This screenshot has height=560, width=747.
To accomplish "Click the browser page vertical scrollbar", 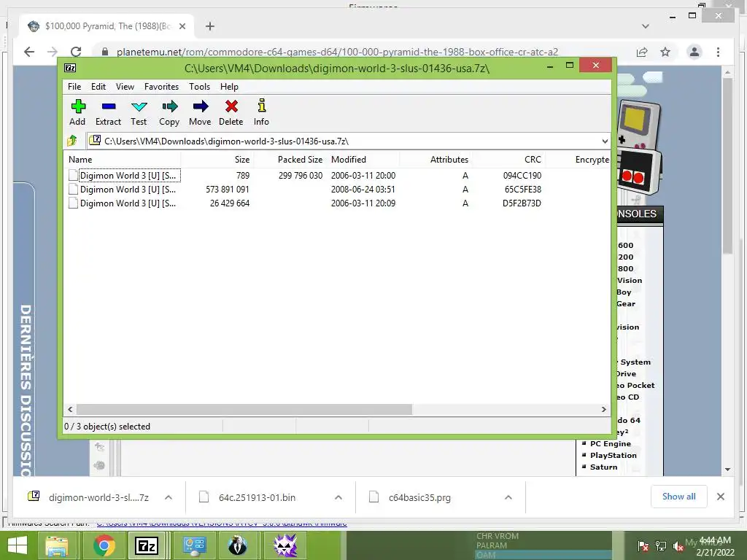I will pyautogui.click(x=727, y=166).
